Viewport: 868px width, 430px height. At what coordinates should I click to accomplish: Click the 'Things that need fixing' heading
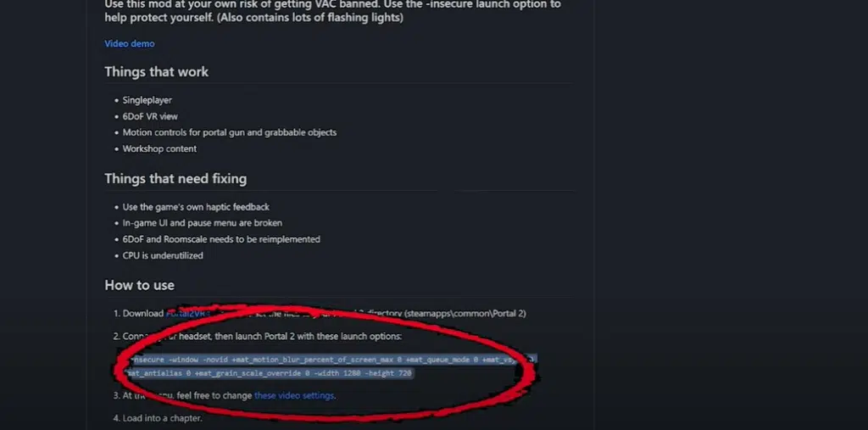tap(175, 178)
